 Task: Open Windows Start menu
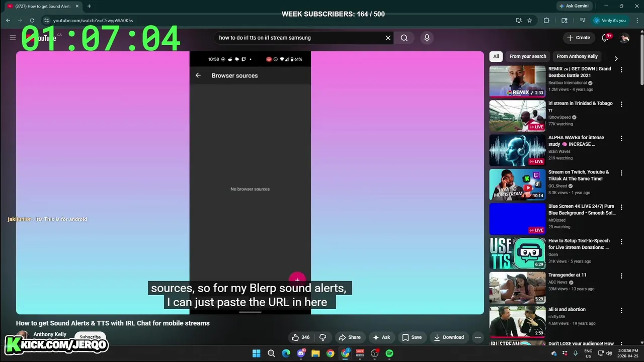pos(256,353)
